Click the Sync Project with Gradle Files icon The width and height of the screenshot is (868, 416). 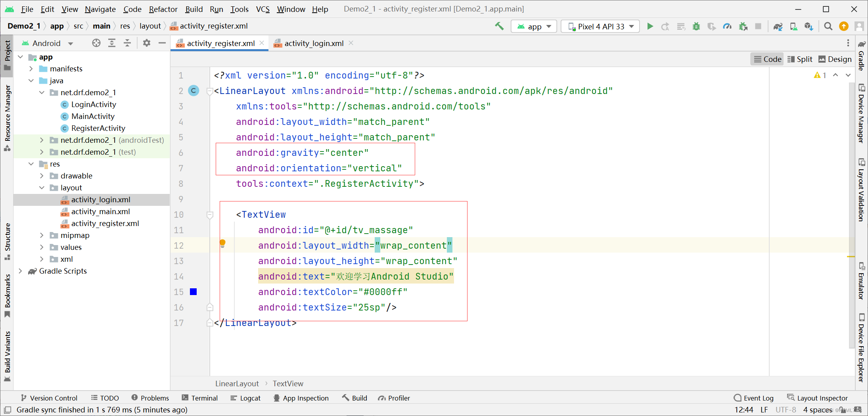(x=778, y=26)
